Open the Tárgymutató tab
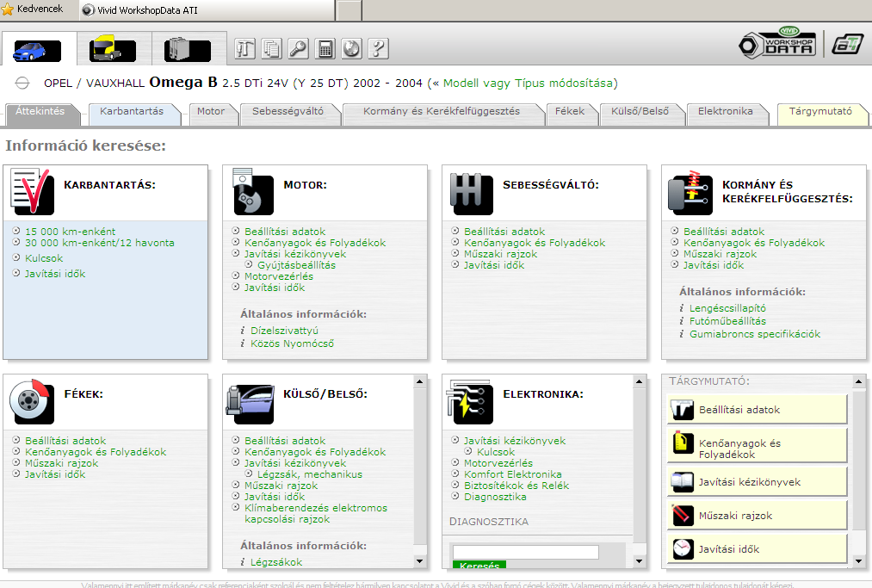 (820, 112)
